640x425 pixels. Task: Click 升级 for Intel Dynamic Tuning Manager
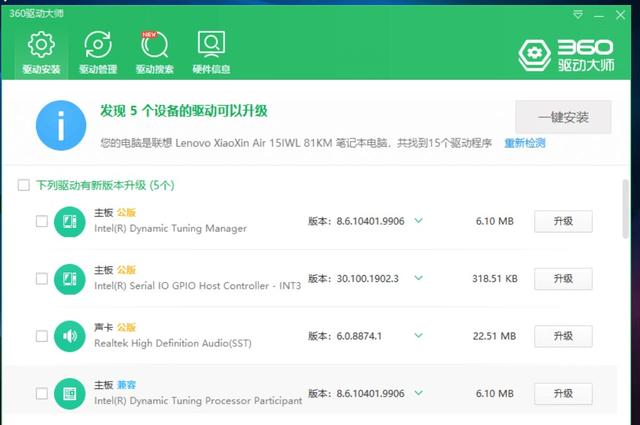(563, 221)
